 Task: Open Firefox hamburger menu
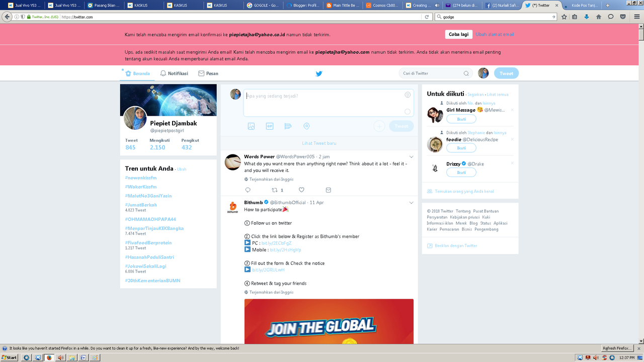click(x=636, y=17)
